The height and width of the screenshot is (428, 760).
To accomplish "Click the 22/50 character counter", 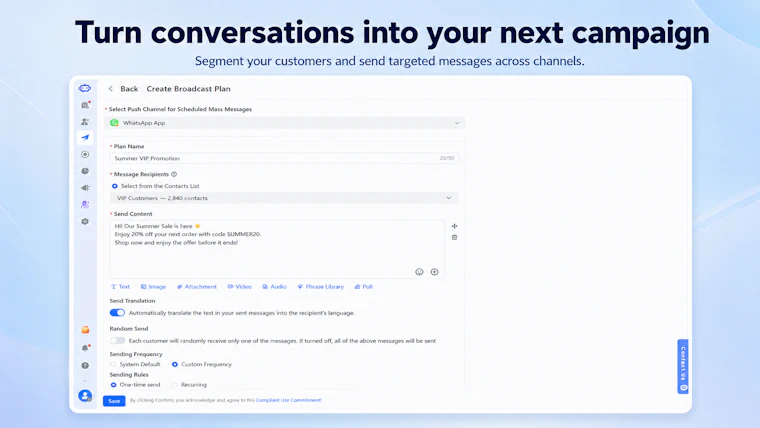I will (447, 159).
